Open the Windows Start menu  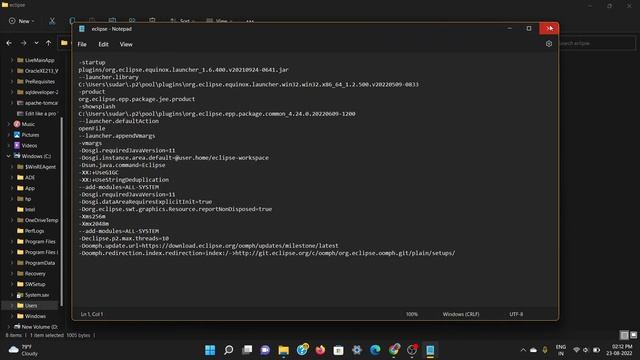coord(210,350)
